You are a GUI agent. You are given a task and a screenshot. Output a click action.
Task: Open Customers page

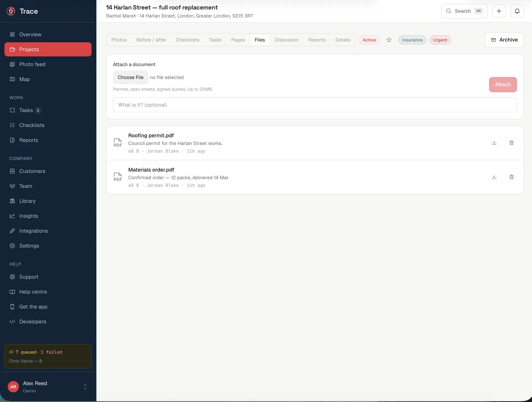(x=48, y=171)
